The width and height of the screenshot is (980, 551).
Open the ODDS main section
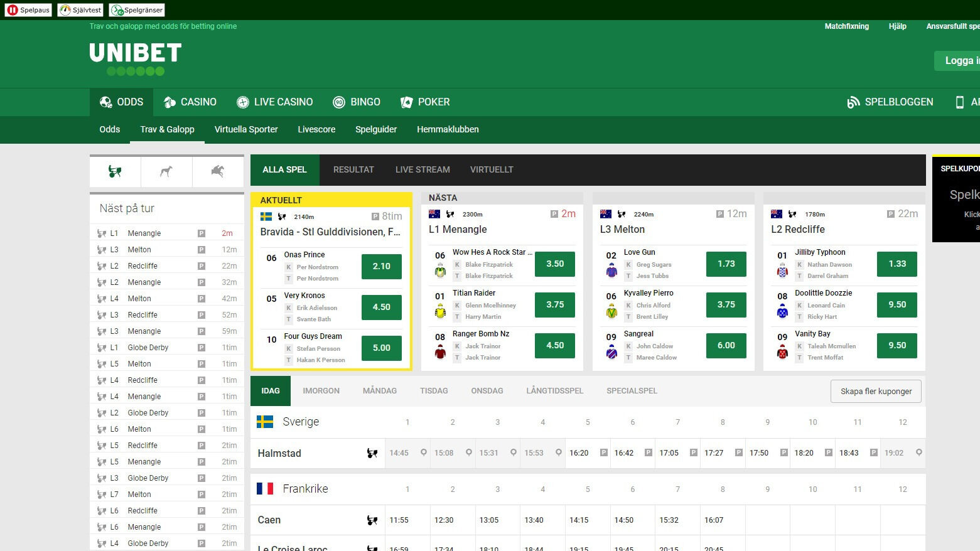(121, 102)
